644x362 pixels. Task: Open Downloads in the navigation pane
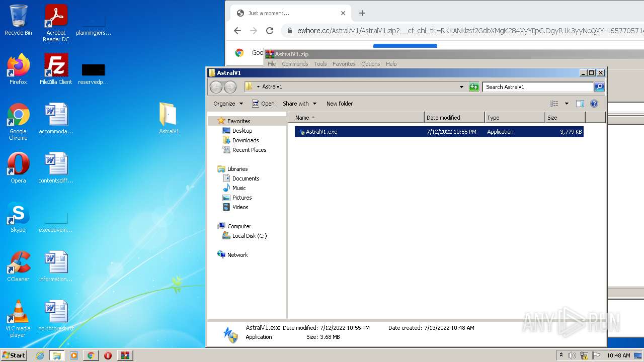pyautogui.click(x=246, y=140)
